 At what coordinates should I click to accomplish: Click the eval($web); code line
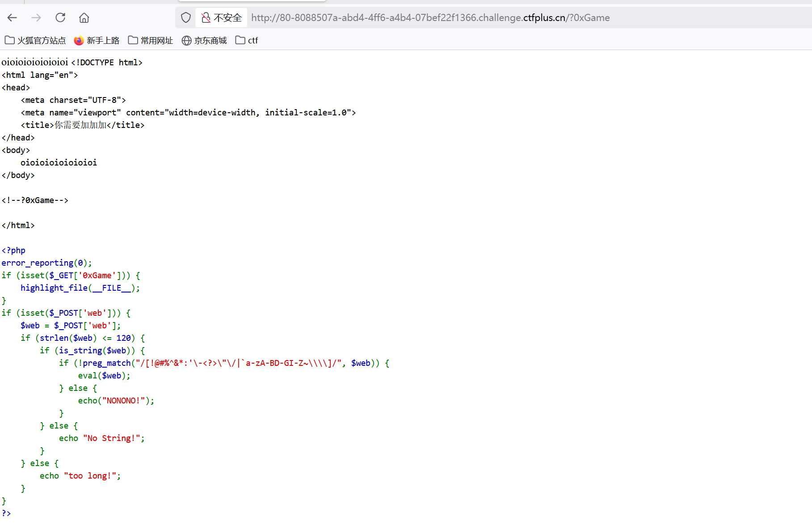pos(104,376)
